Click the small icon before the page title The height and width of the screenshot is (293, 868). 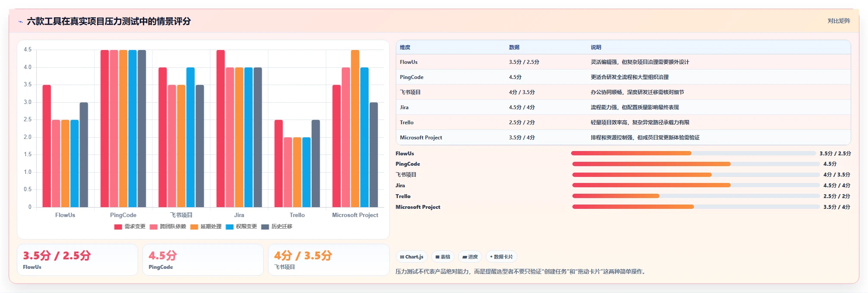(20, 22)
